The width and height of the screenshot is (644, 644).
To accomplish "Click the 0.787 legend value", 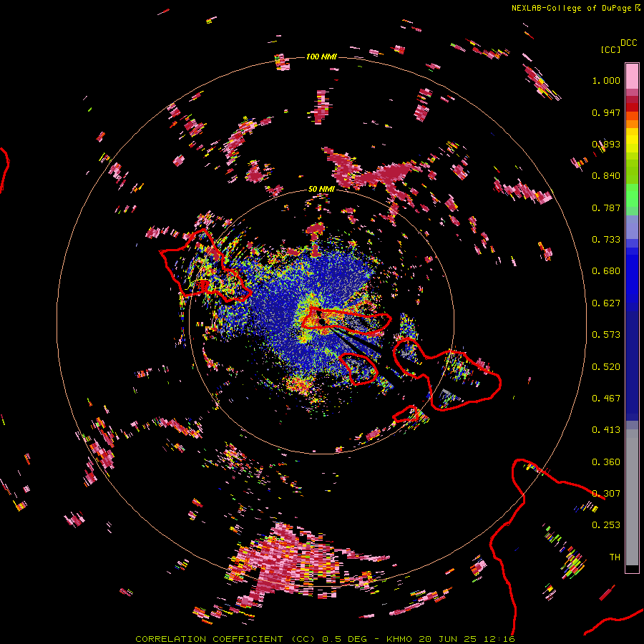I will [606, 208].
